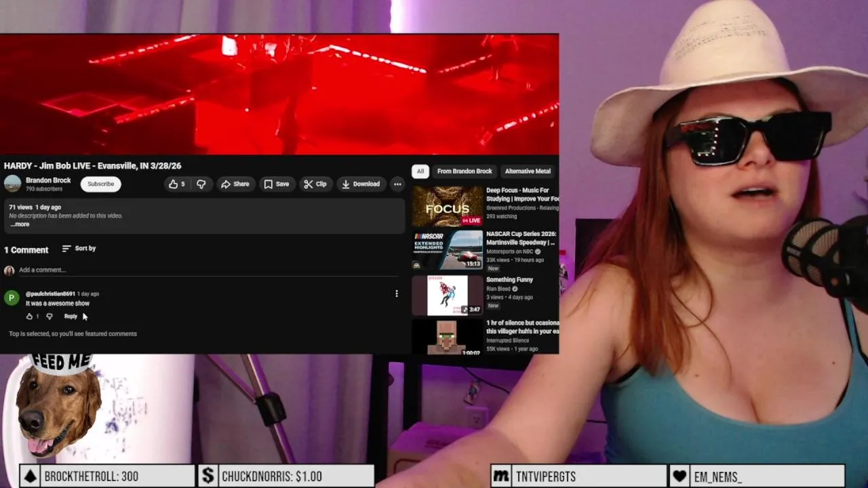The image size is (868, 488).
Task: Open Something Funny video title
Action: [509, 279]
